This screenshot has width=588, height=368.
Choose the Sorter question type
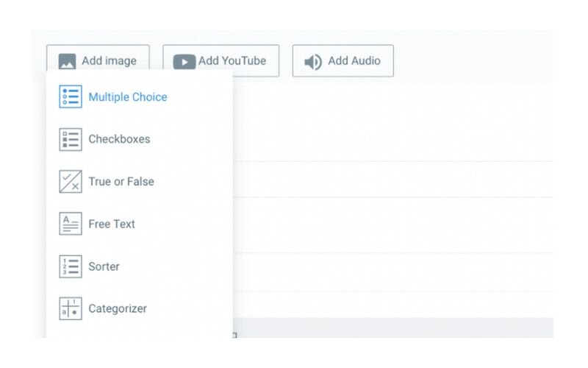click(x=104, y=266)
